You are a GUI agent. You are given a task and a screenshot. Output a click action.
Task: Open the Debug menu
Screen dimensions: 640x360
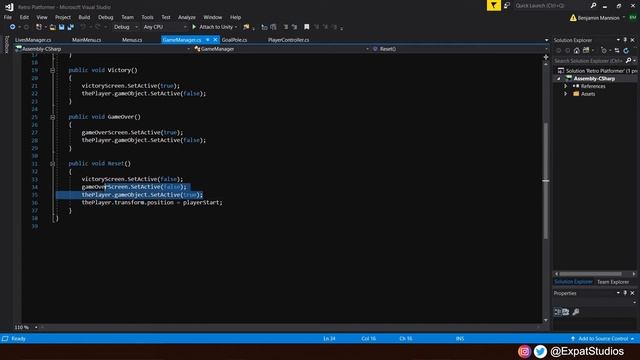(x=105, y=17)
